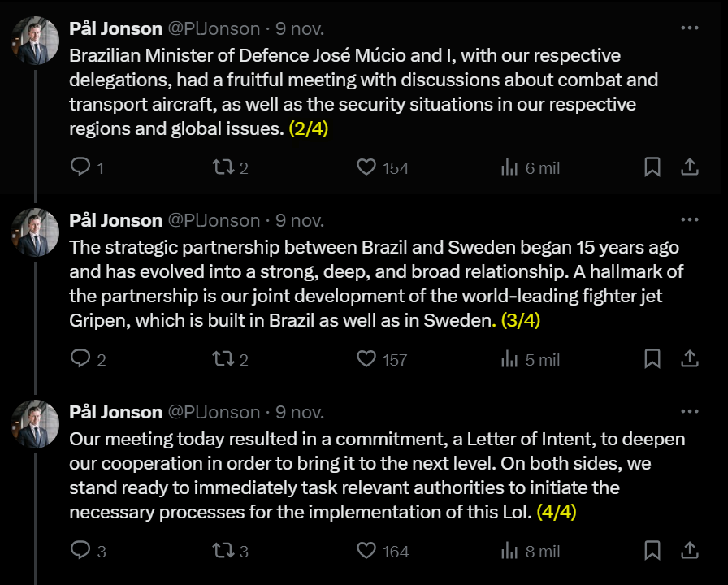Click the @PlJonson handle on the (3/4) tweet
Viewport: 728px width, 585px height.
214,220
